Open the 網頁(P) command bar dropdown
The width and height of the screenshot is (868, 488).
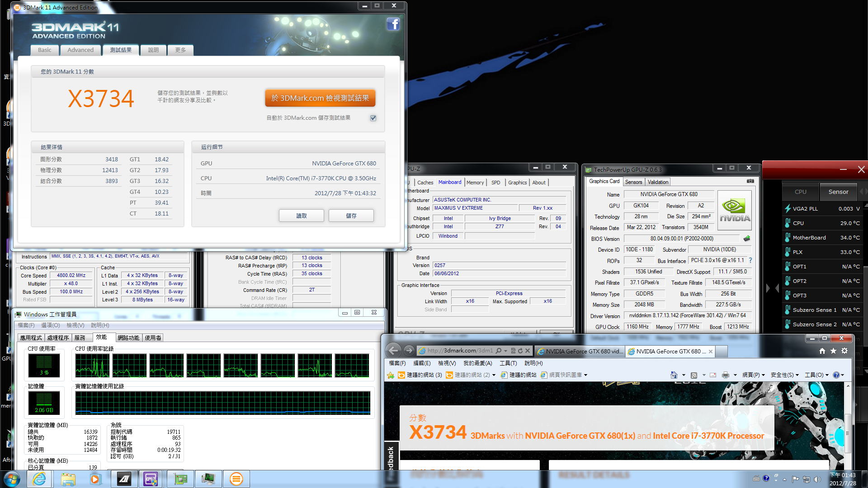pos(753,375)
